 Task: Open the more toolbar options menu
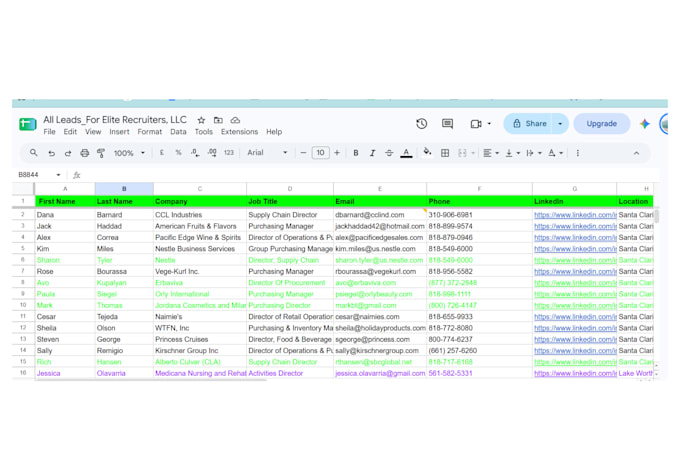pyautogui.click(x=578, y=153)
